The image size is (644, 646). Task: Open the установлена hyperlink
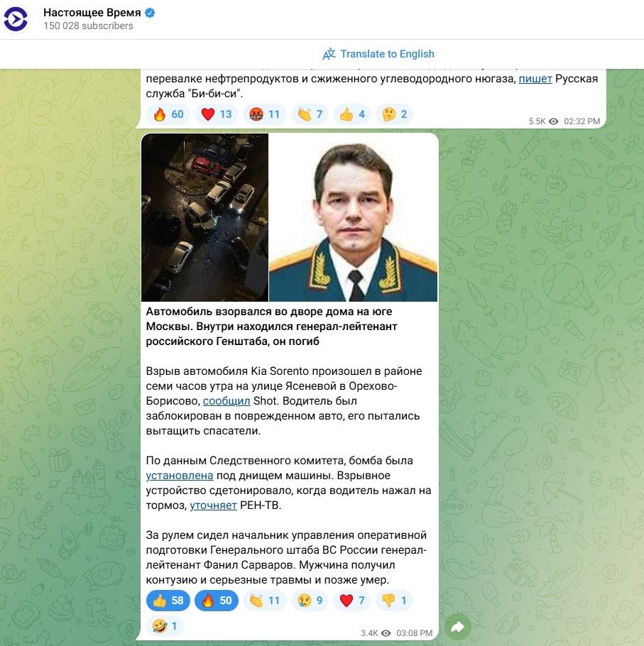(180, 476)
